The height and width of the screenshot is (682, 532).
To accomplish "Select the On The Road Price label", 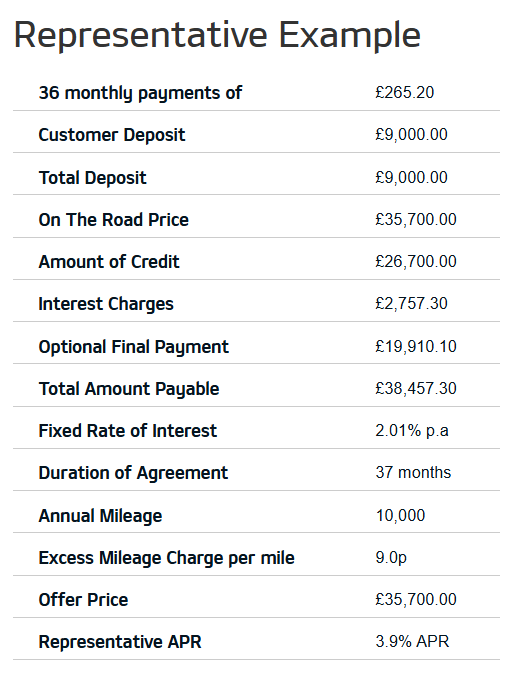I will [114, 220].
